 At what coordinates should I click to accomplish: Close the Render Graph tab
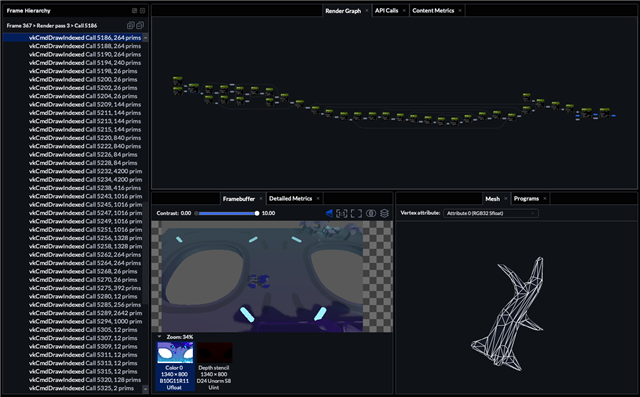coord(367,11)
